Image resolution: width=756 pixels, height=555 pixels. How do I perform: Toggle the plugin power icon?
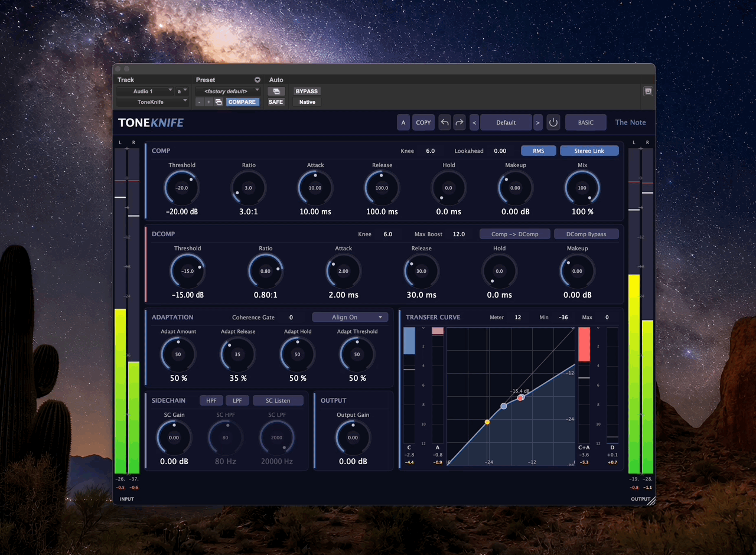click(x=553, y=122)
